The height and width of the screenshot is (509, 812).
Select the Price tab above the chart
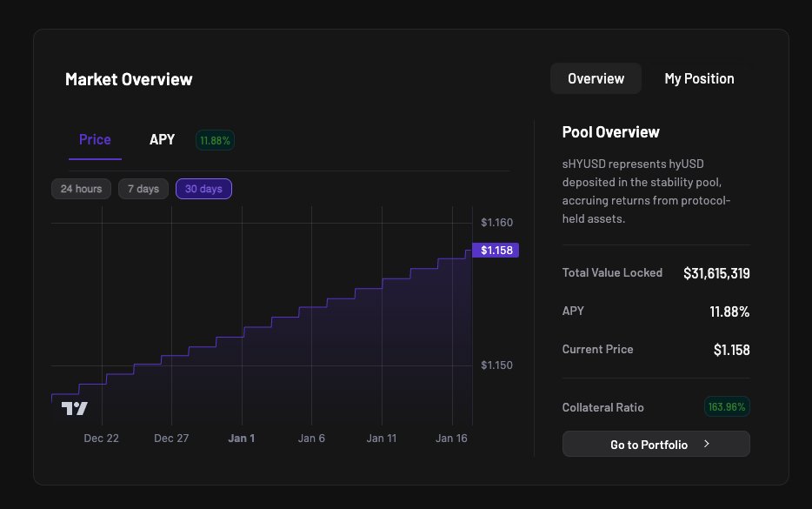coord(94,139)
